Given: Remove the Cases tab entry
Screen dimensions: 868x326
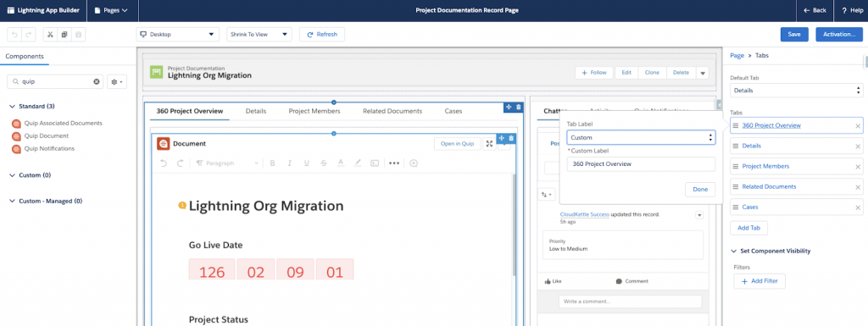Looking at the screenshot, I should coord(858,207).
